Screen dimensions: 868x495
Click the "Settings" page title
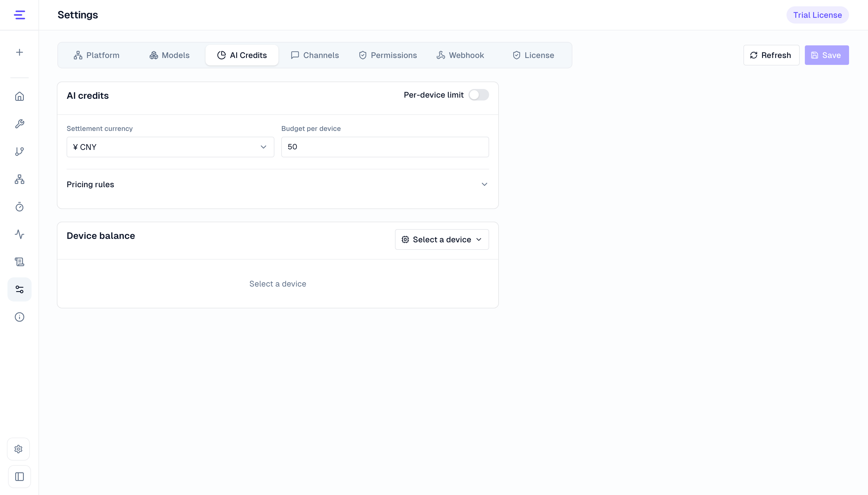pyautogui.click(x=78, y=15)
